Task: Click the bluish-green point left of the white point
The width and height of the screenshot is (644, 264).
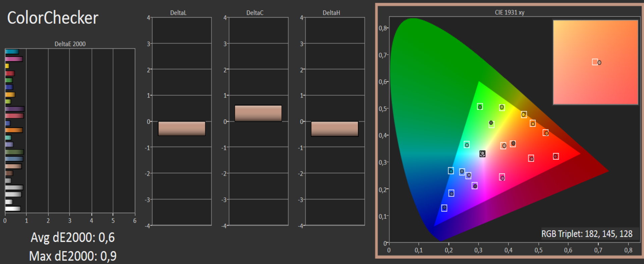Action: click(467, 145)
